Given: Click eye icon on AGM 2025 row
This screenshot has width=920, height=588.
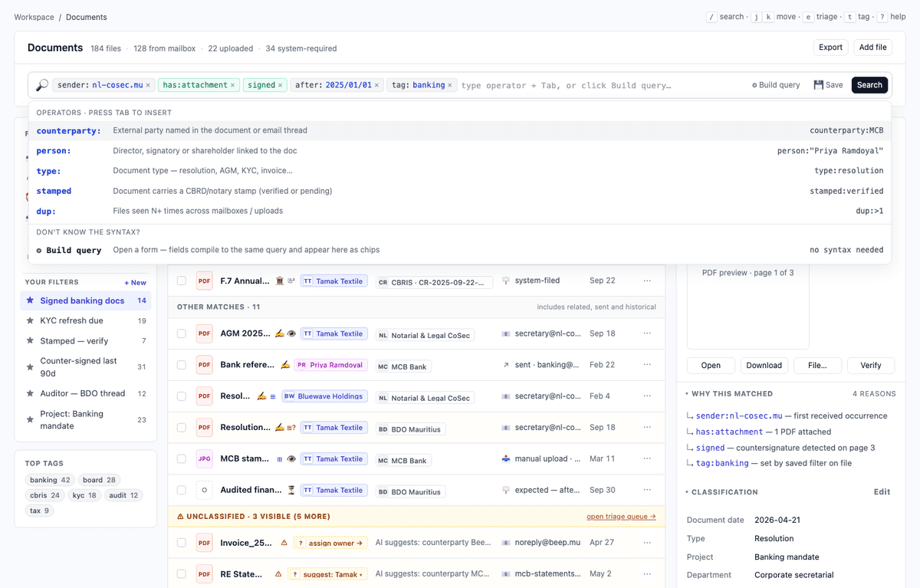Looking at the screenshot, I should [x=291, y=333].
